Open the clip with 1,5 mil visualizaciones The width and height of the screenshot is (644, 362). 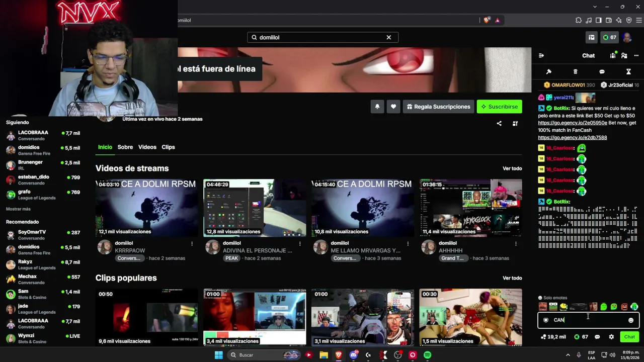point(470,317)
